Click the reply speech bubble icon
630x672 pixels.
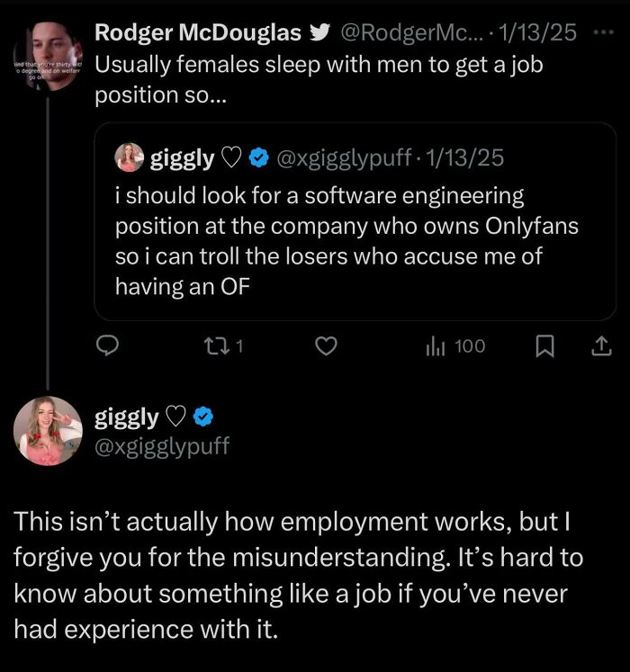109,345
